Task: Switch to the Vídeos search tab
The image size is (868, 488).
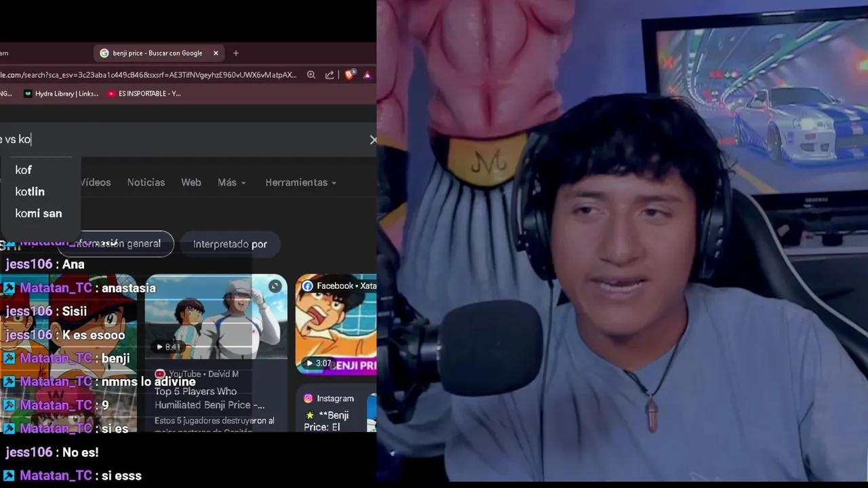Action: [96, 182]
